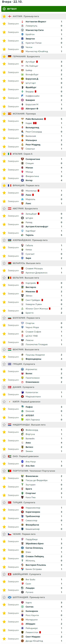
Task: Star the Ноттингем Форест vs Ливерпуль match
Action: click(x=4, y=24)
